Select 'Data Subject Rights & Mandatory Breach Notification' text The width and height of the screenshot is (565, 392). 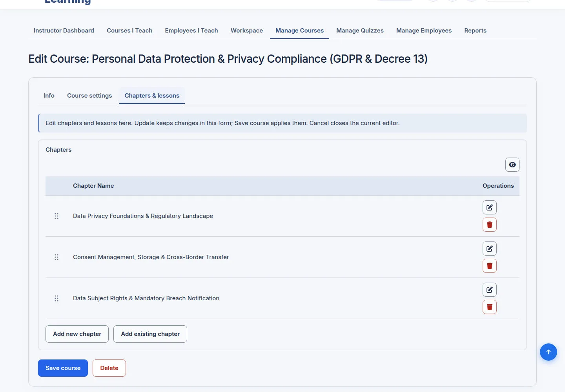pyautogui.click(x=146, y=298)
